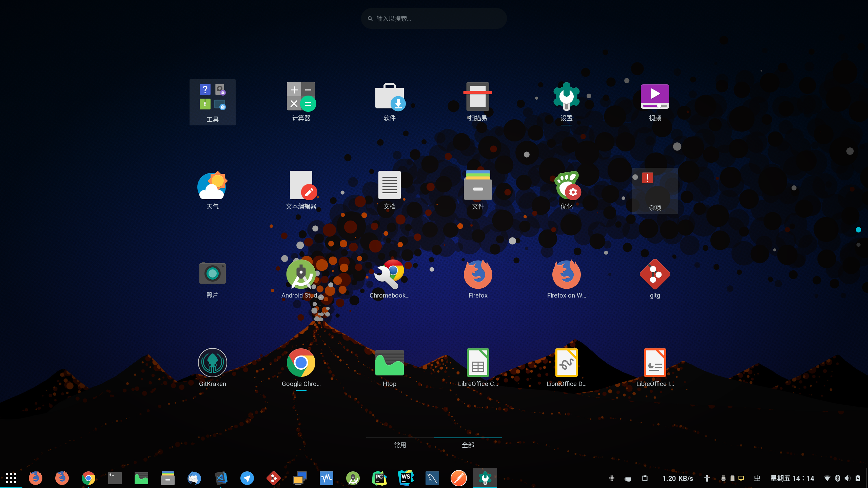Open LibreOffice Impress
868x488 pixels.
[x=655, y=368]
